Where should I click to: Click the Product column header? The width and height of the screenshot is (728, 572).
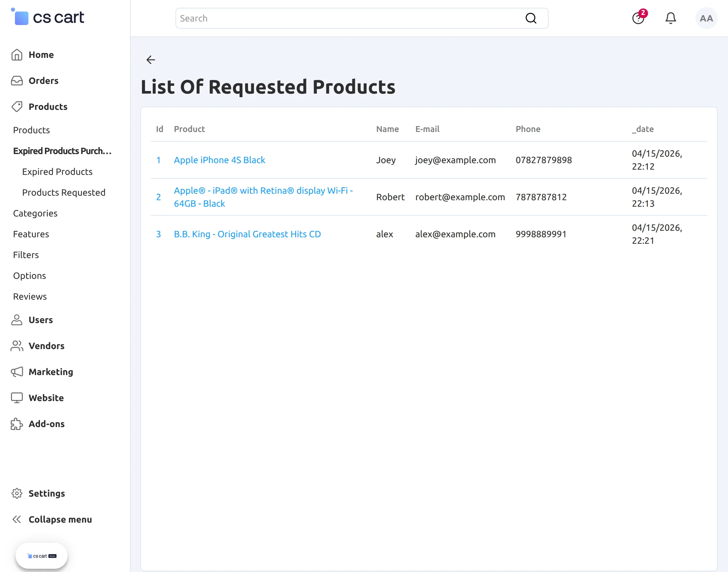coord(189,129)
